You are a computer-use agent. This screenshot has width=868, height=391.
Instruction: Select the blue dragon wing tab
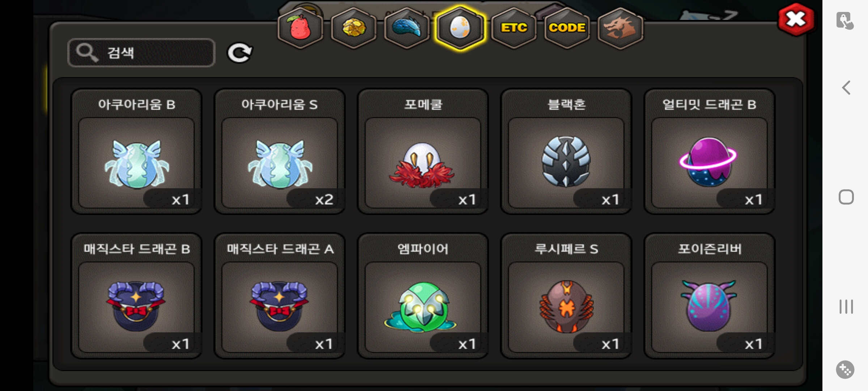[x=407, y=28]
